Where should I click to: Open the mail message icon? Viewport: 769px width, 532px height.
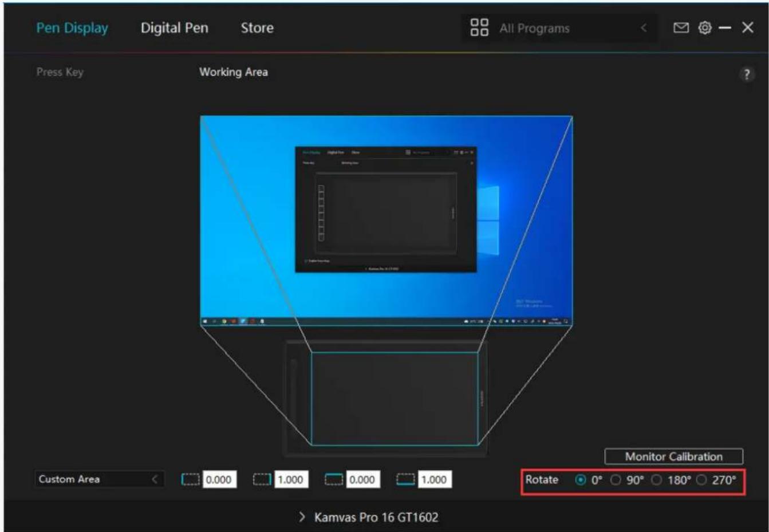(x=681, y=27)
